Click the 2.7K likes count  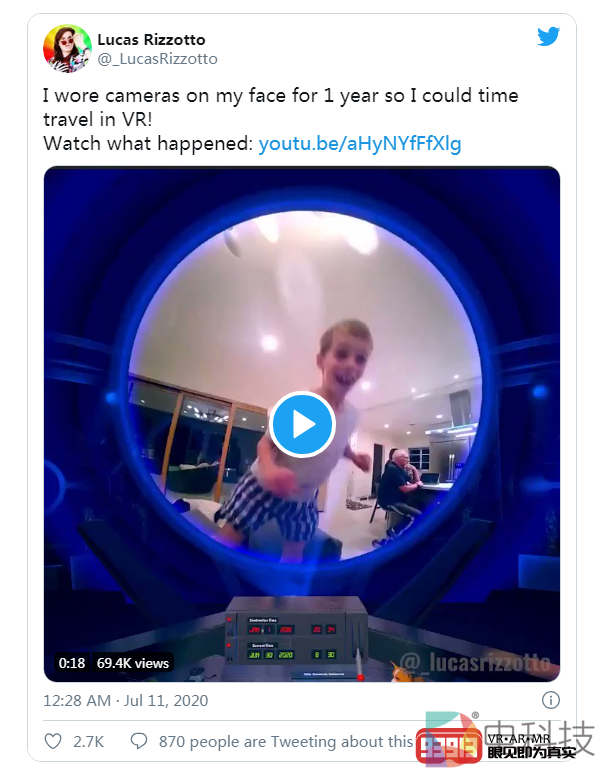point(88,741)
